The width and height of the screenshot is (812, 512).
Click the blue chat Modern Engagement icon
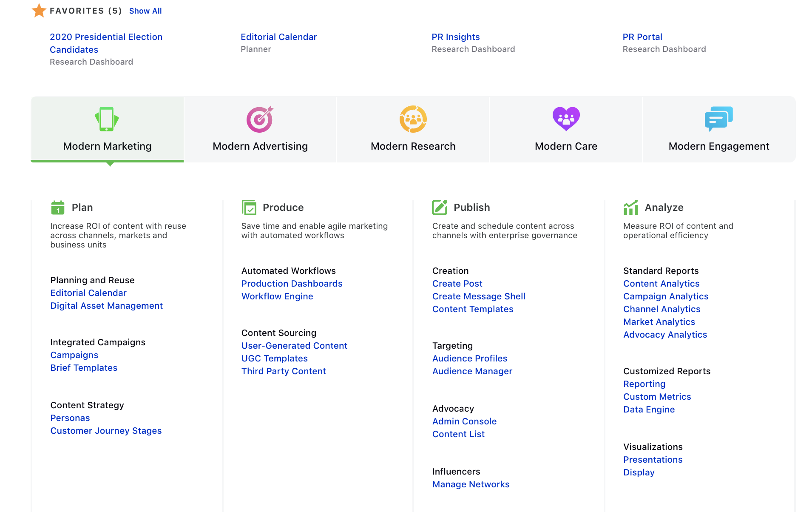click(x=718, y=119)
